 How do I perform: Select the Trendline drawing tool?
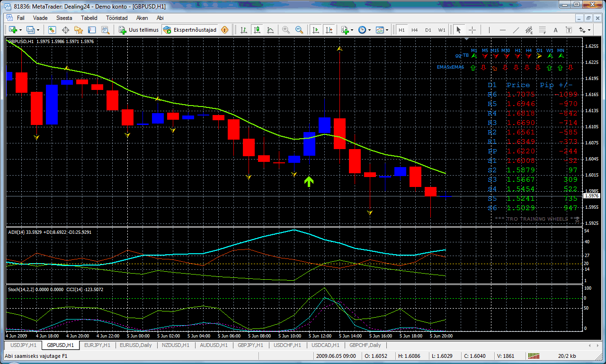click(516, 30)
